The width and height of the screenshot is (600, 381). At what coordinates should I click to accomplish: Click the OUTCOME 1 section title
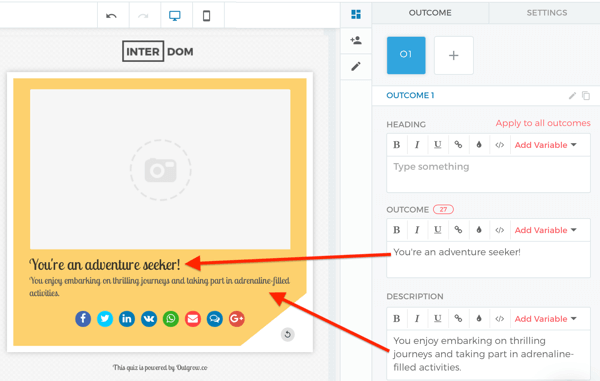[410, 95]
